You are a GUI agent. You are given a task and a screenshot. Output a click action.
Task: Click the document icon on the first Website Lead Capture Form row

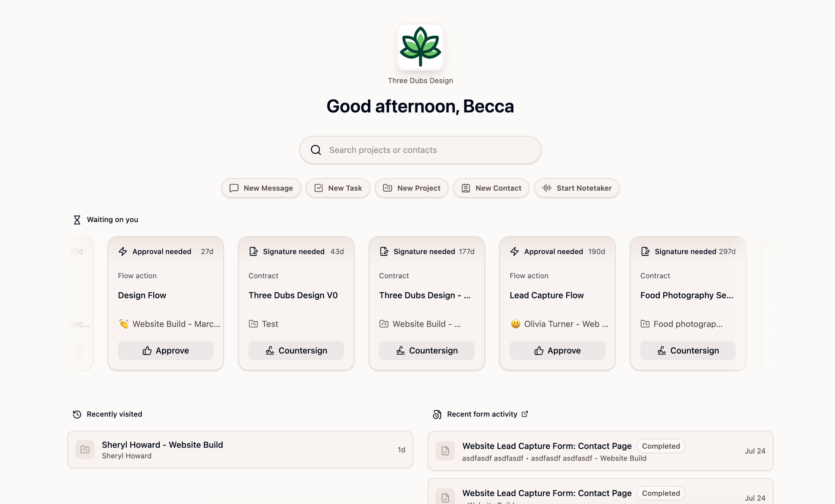(x=445, y=451)
